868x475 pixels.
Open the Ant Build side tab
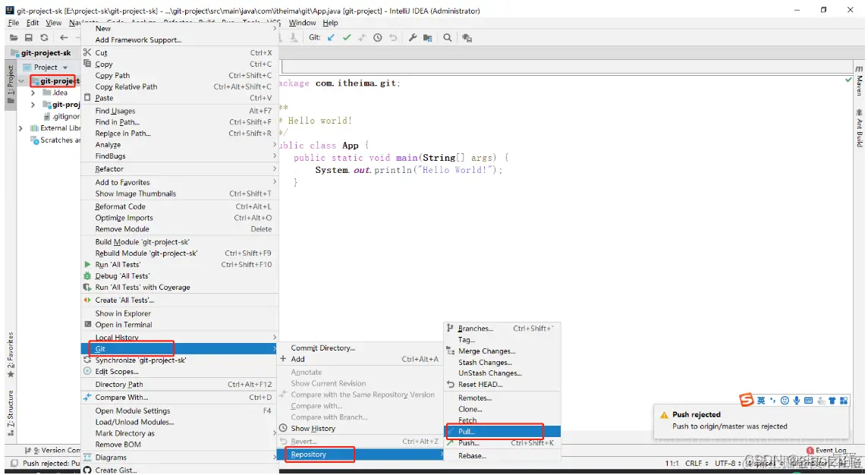tap(859, 128)
